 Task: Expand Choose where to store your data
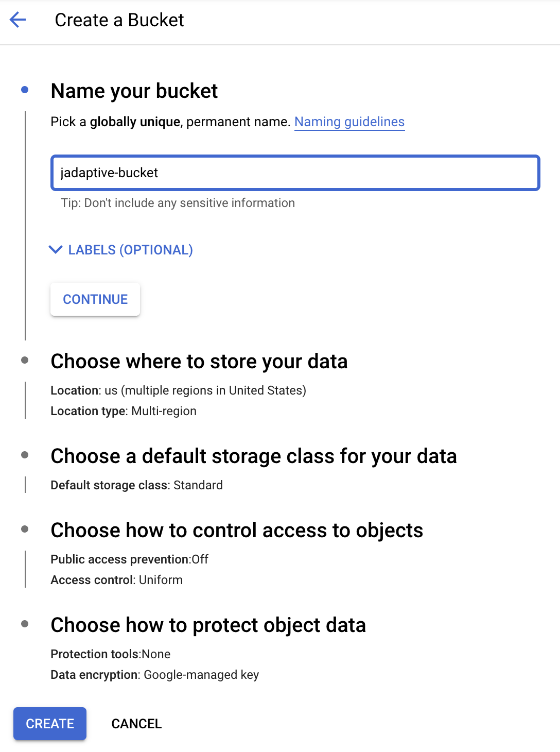click(x=199, y=361)
